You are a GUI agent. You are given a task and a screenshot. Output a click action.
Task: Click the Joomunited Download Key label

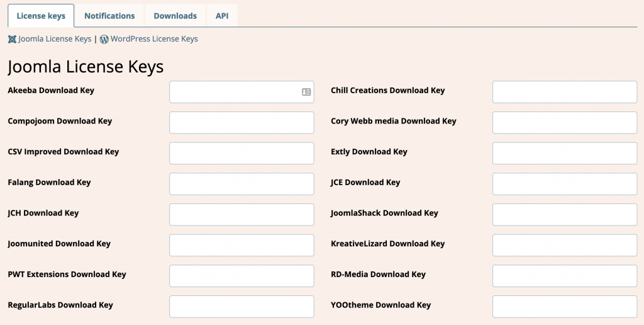[59, 244]
